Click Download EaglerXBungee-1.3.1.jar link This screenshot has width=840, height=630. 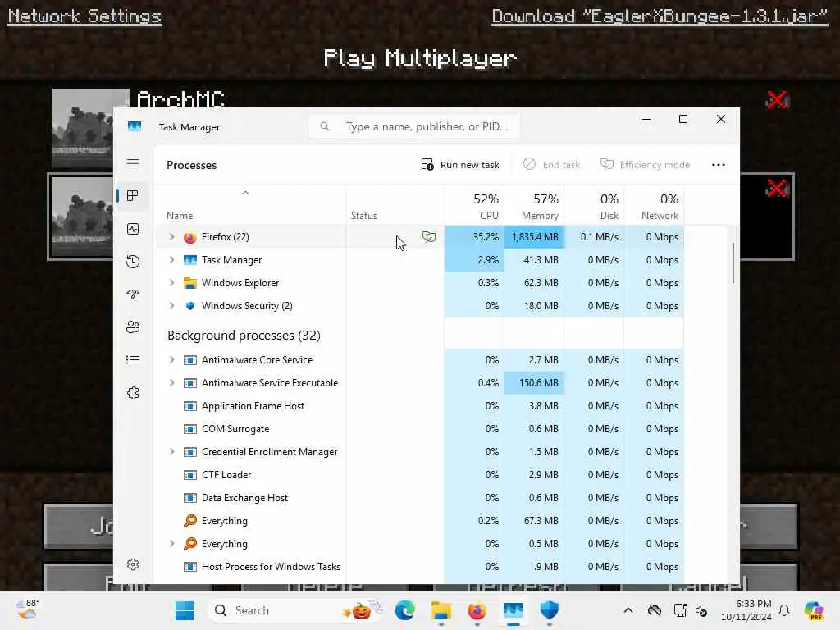point(660,16)
